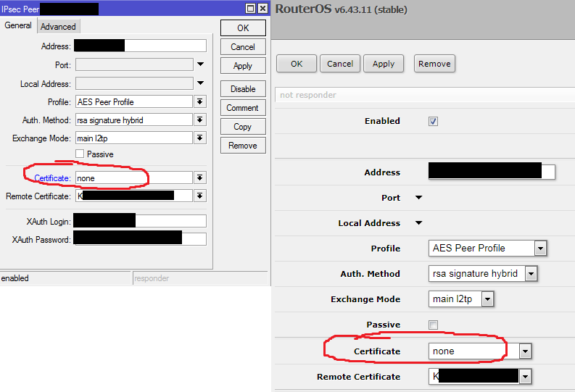The width and height of the screenshot is (575, 392).
Task: Click the Port input in IPsec Peer dialog
Action: point(134,64)
